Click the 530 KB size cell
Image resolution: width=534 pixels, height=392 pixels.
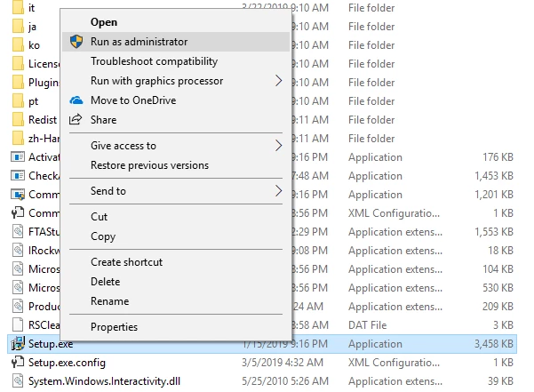498,288
